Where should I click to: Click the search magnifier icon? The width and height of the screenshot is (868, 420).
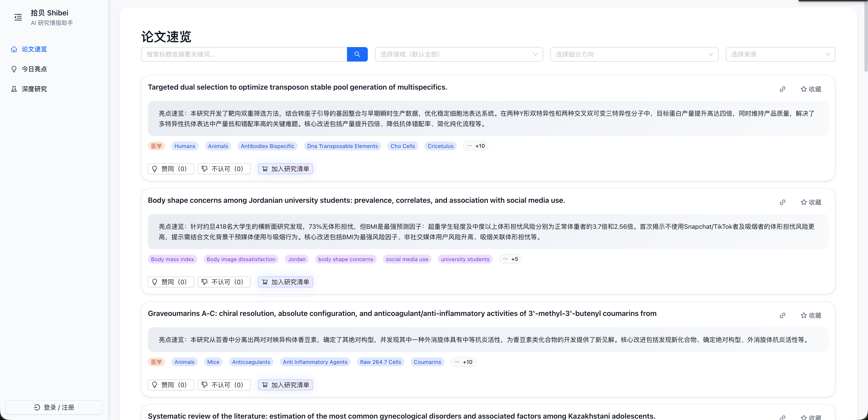(x=357, y=54)
